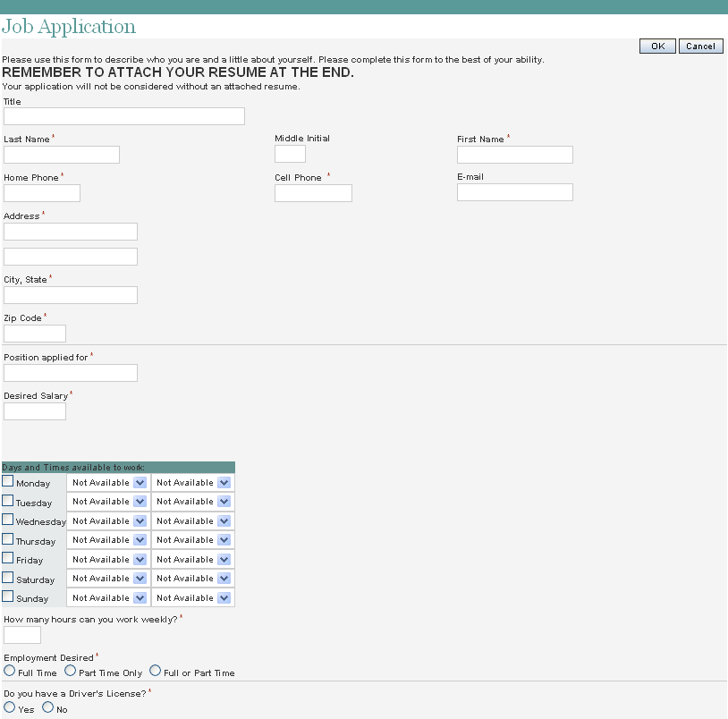Viewport: 728px width, 719px height.
Task: Open Saturday's second availability dropdown
Action: [193, 579]
